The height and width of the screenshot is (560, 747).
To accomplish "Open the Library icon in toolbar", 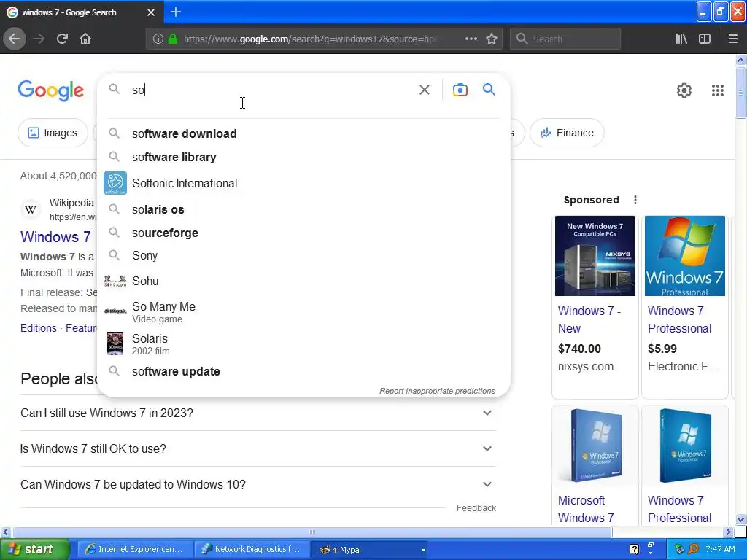I will coord(681,39).
